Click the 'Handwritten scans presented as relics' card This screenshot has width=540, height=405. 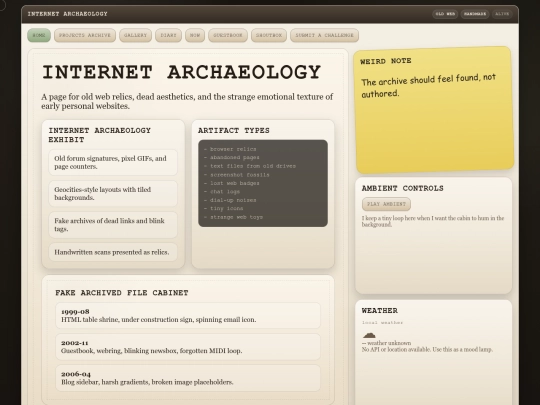(113, 252)
